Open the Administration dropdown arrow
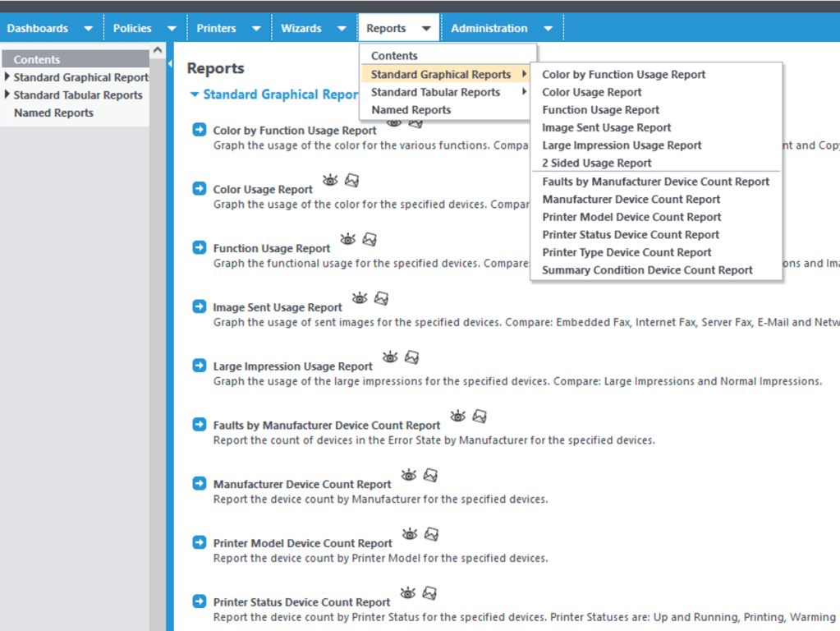 (548, 29)
